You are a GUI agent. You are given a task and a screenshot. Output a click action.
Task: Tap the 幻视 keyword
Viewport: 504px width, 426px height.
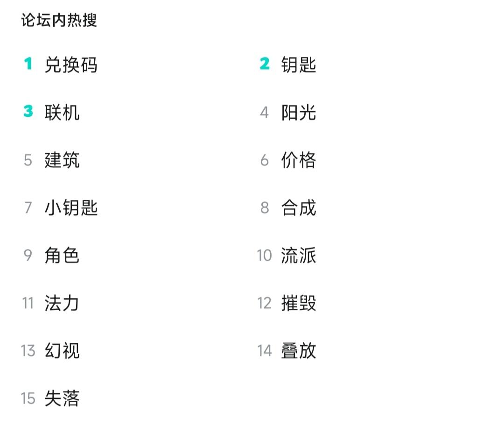(x=62, y=350)
